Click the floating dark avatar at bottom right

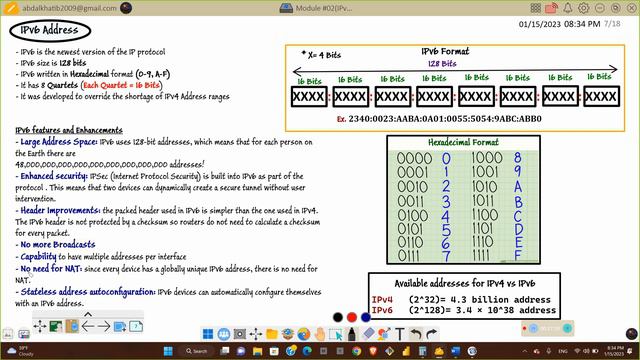click(x=631, y=333)
